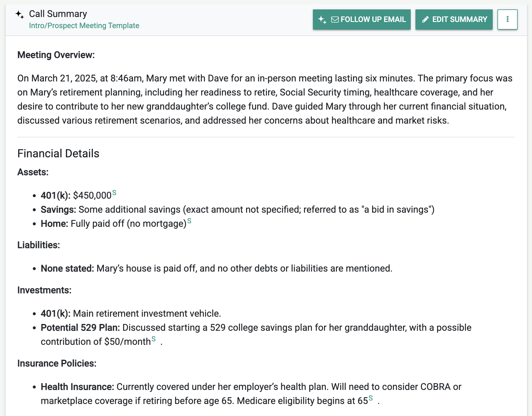The image size is (532, 416).
Task: Open source marker after Medicare eligibility at 65
Action: click(x=371, y=398)
